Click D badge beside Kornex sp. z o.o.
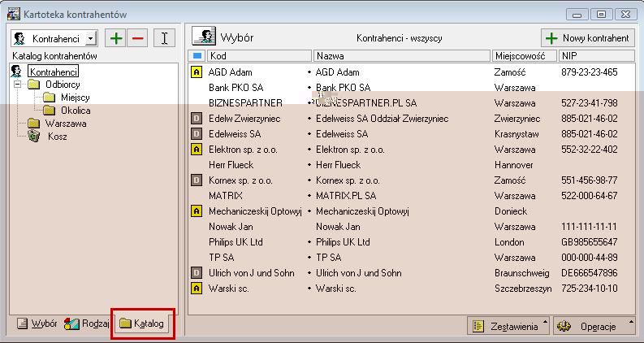The width and height of the screenshot is (644, 343). (x=197, y=180)
